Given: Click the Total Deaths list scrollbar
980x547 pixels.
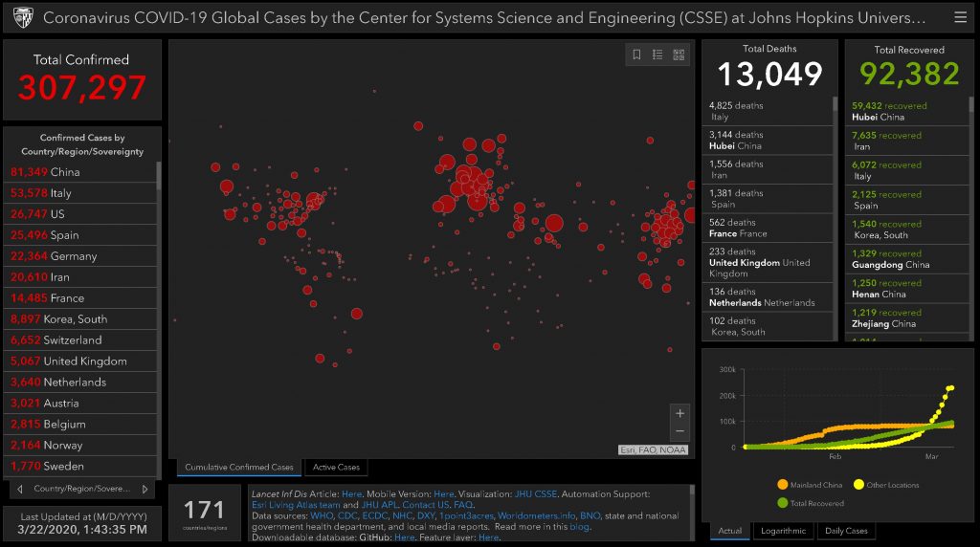Looking at the screenshot, I should (835, 103).
